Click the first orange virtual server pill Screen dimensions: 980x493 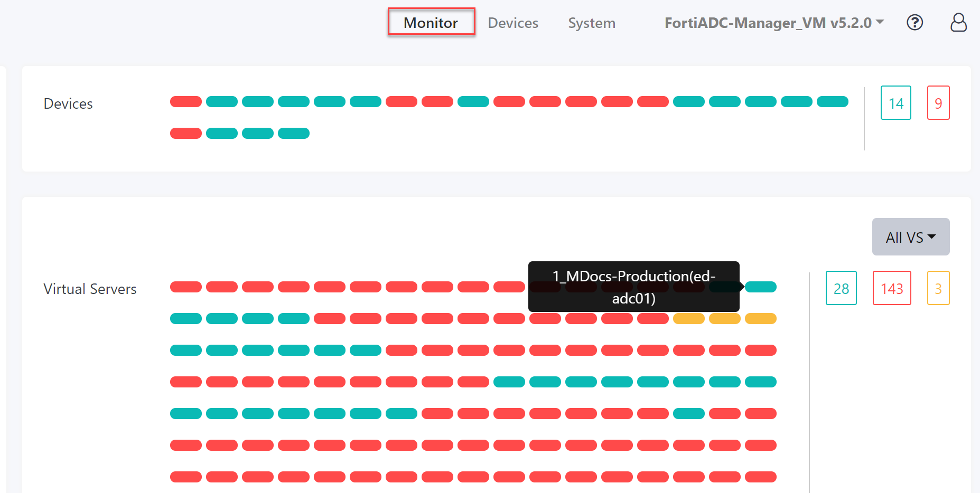pyautogui.click(x=689, y=319)
